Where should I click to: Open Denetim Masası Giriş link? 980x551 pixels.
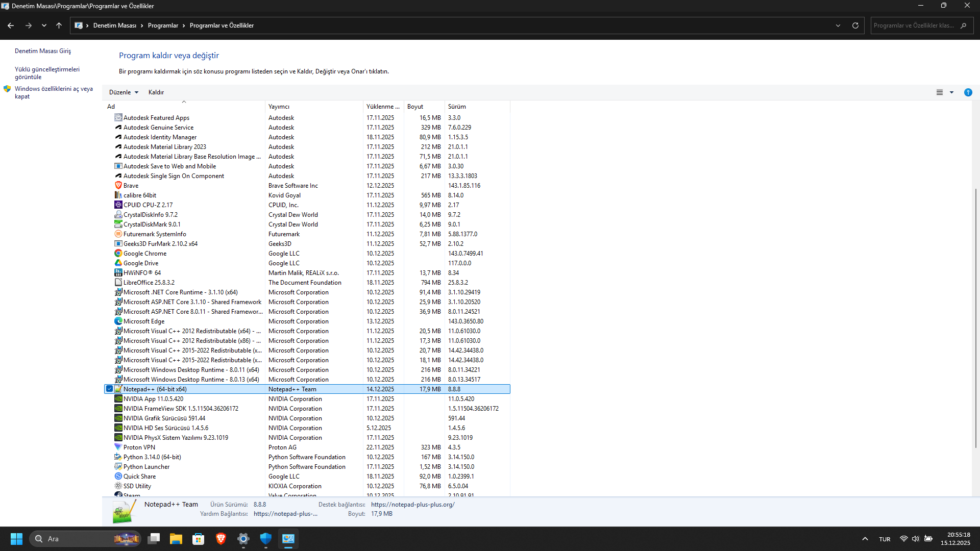click(x=43, y=51)
